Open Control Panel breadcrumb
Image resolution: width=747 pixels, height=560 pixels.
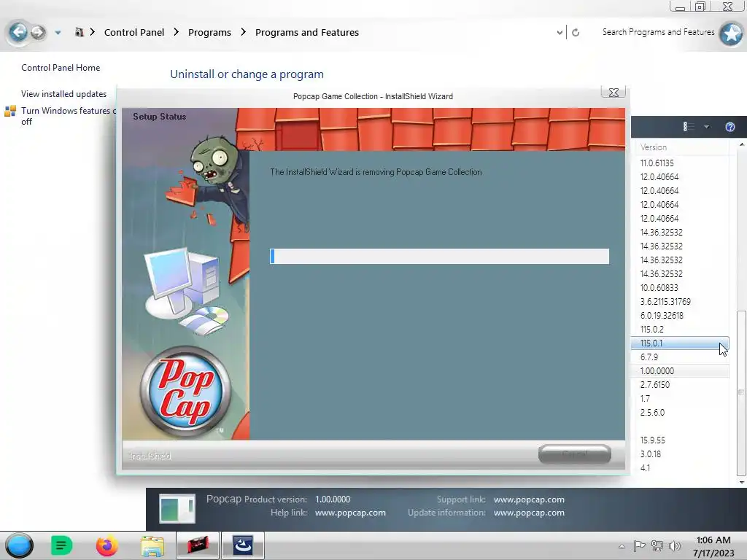click(x=134, y=32)
